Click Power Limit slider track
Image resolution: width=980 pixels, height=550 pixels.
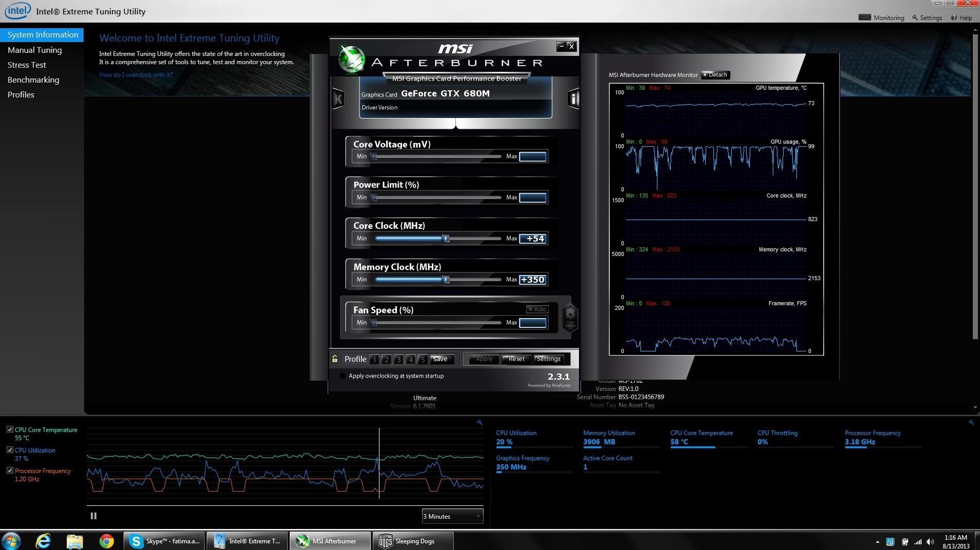tap(437, 198)
